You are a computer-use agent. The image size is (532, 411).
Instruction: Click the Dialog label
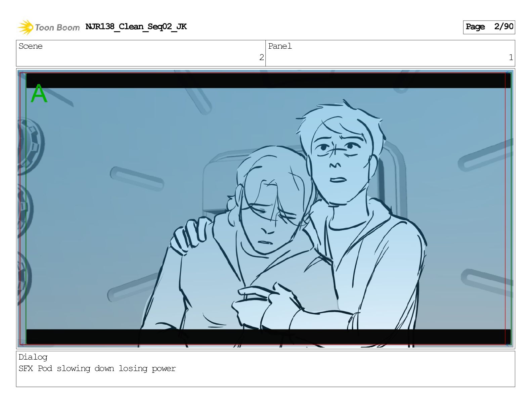click(33, 357)
